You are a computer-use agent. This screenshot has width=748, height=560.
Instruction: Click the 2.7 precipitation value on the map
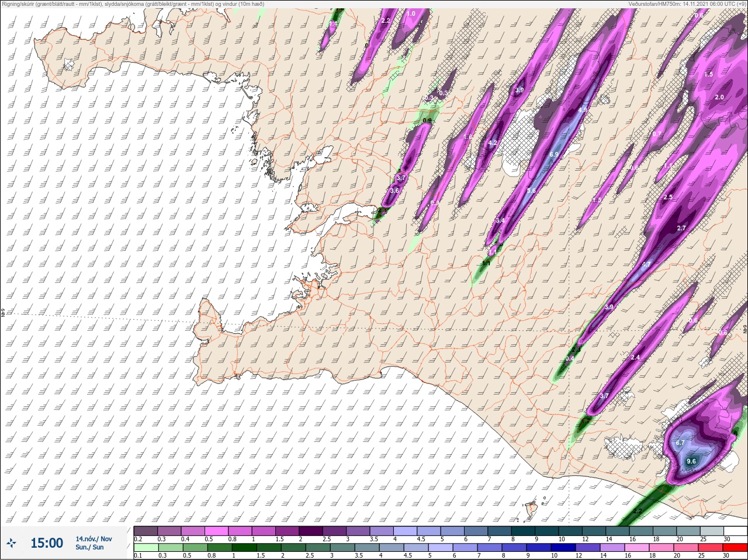point(681,228)
